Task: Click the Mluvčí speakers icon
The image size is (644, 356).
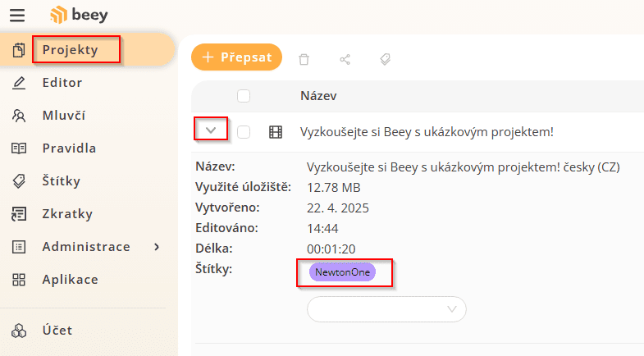Action: (x=19, y=116)
